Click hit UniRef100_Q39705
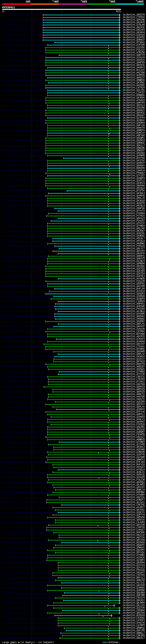This screenshot has width=146, height=644. (134, 454)
